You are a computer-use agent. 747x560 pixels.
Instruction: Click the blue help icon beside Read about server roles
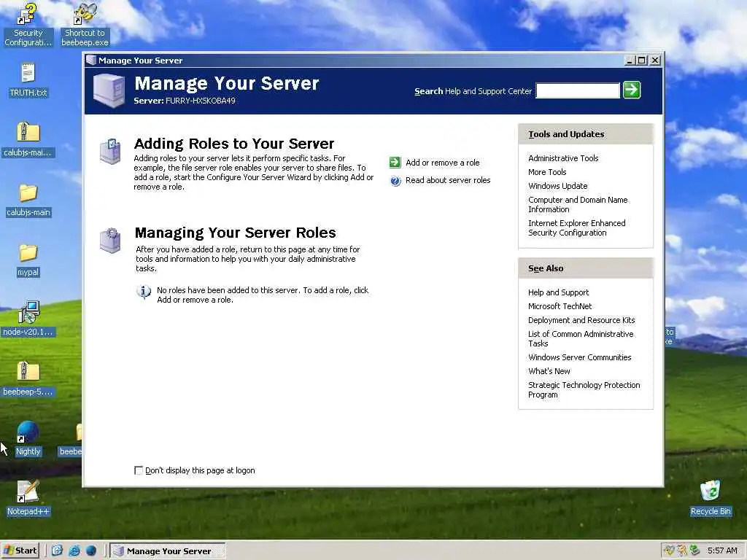click(x=395, y=181)
